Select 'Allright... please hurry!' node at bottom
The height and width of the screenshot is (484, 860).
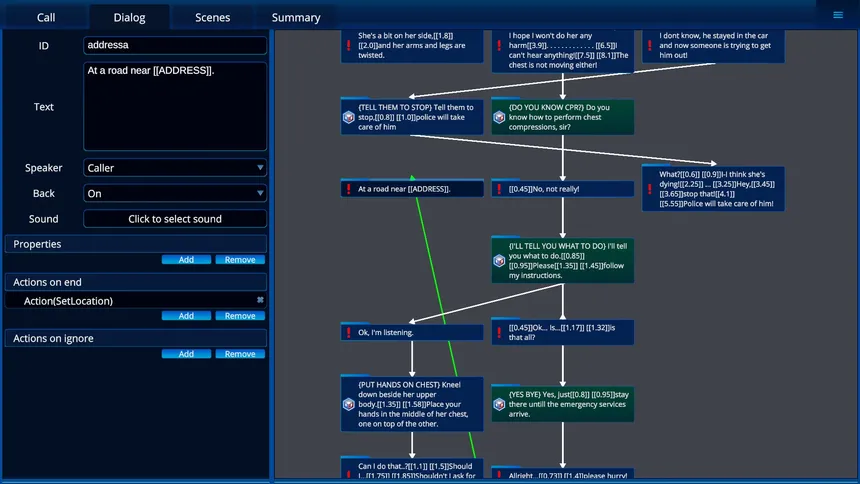click(x=563, y=474)
